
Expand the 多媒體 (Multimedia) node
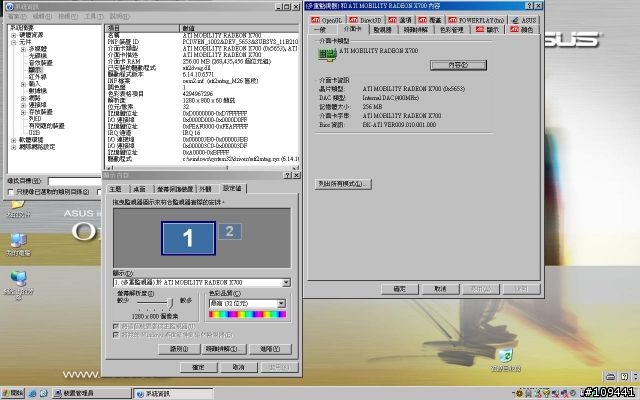pos(23,49)
